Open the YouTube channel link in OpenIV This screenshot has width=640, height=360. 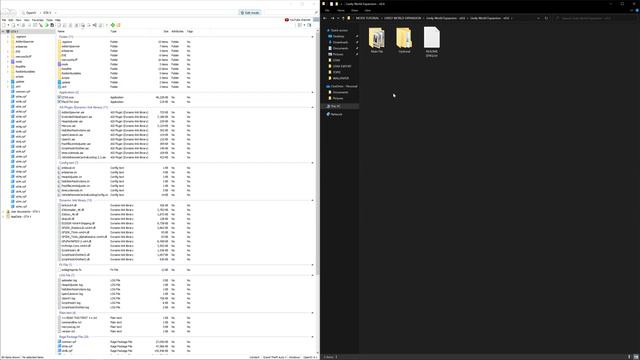[298, 20]
